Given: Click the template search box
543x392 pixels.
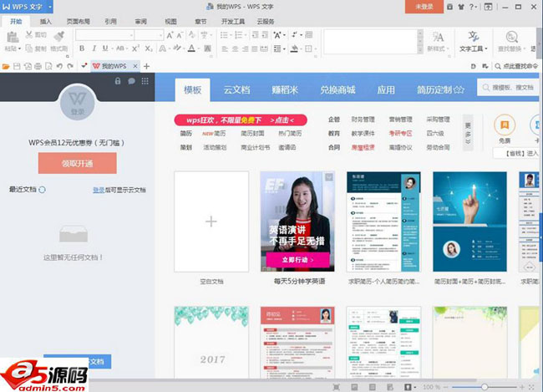Looking at the screenshot, I should (508, 88).
